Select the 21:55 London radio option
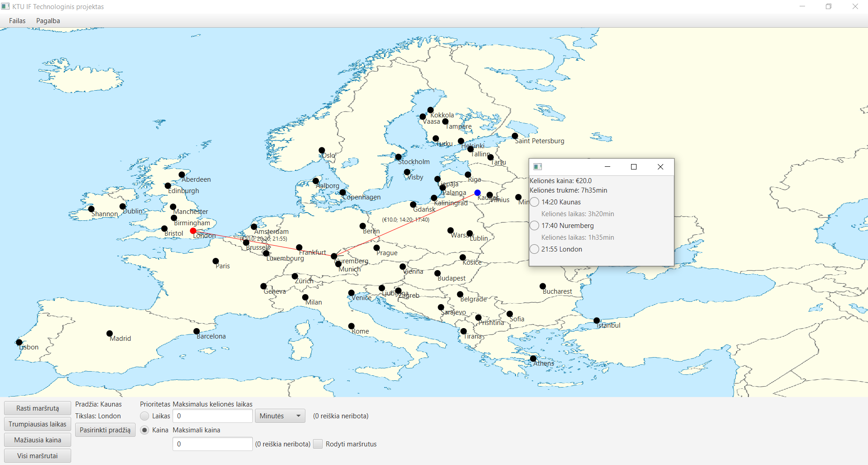Image resolution: width=868 pixels, height=465 pixels. point(535,249)
